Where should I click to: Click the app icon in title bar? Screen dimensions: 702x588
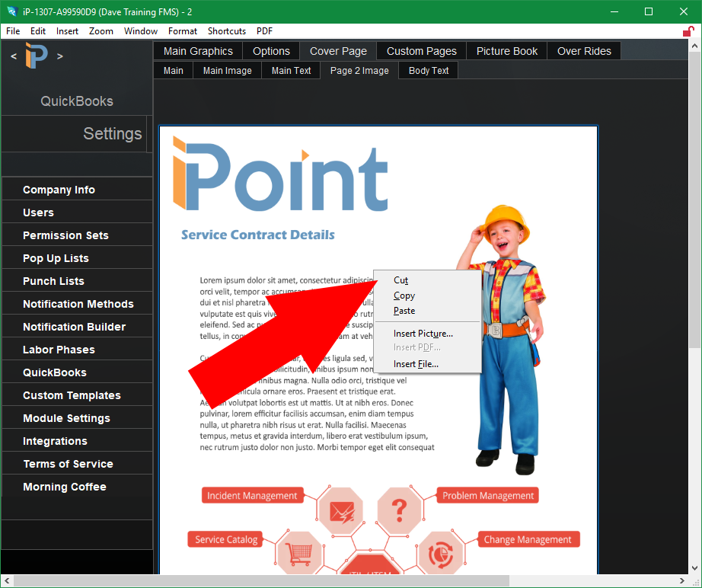pos(11,11)
